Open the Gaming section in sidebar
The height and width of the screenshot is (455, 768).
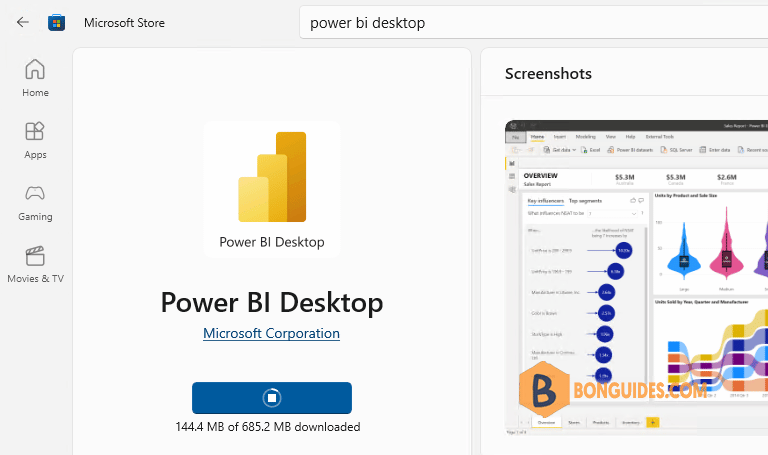[35, 203]
